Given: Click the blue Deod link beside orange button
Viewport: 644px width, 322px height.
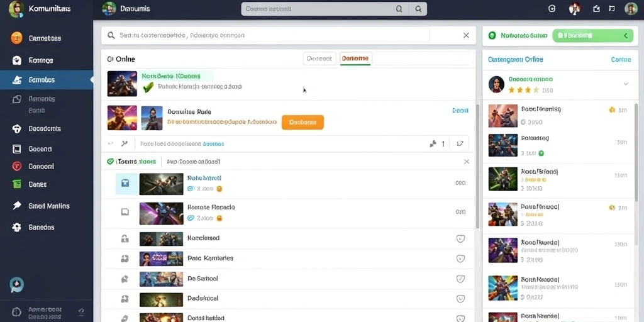Looking at the screenshot, I should coord(460,111).
